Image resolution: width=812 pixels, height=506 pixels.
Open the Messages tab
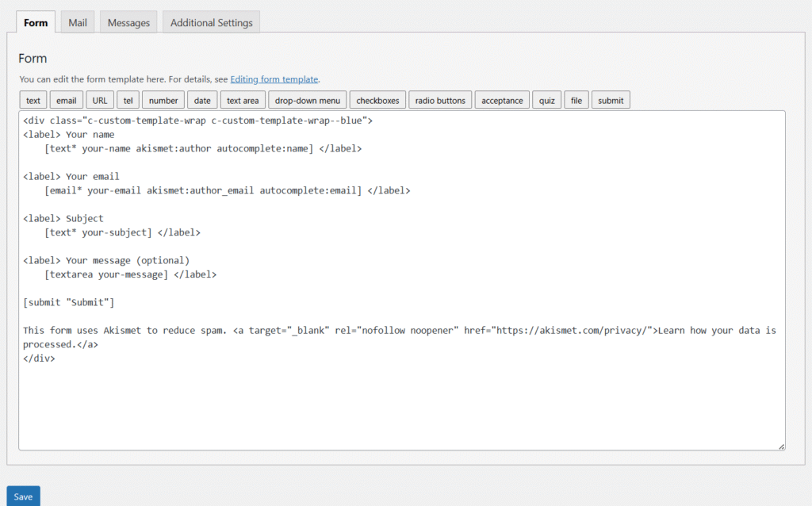tap(128, 22)
